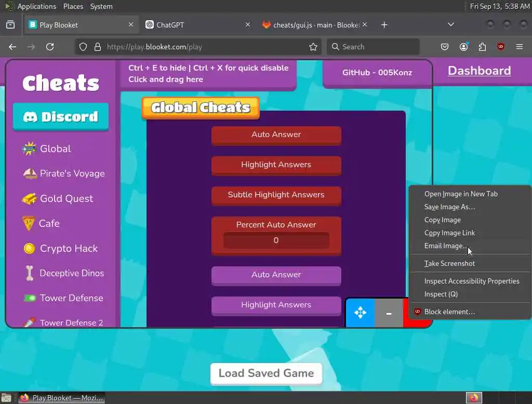Switch to cheats/gui.js GitLab tab
Screen dimensions: 532x404
[311, 25]
